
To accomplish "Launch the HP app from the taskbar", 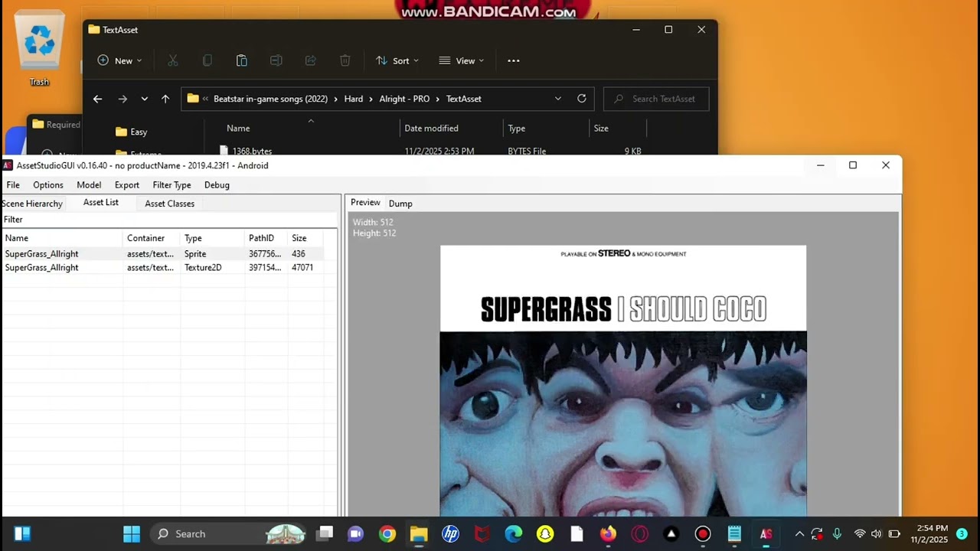I will [450, 533].
